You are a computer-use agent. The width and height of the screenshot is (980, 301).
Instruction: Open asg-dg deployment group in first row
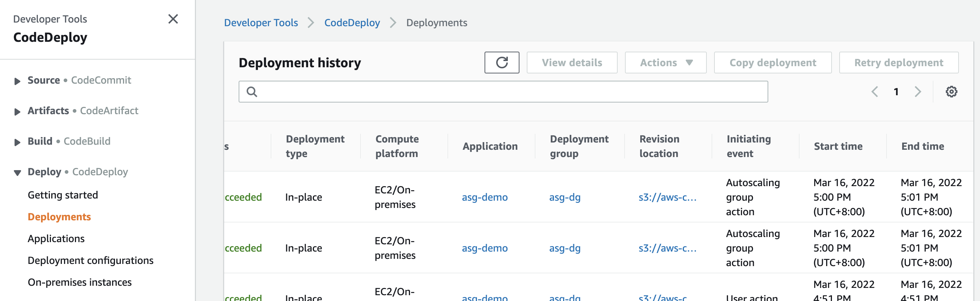tap(565, 197)
